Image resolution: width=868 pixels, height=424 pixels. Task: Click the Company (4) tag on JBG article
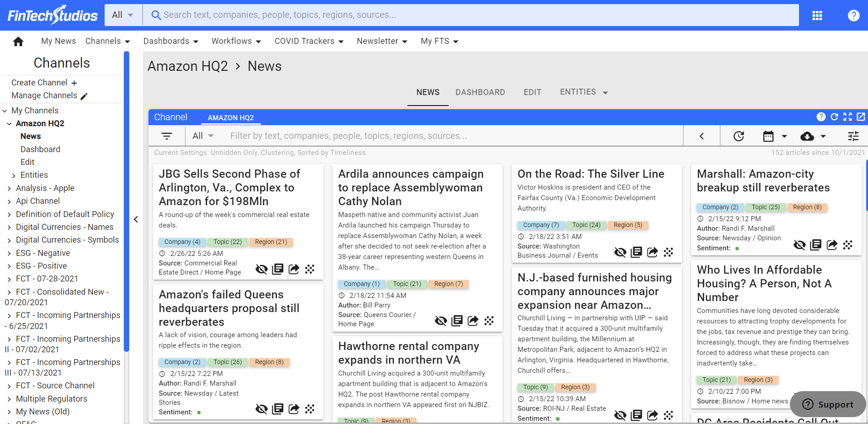182,242
